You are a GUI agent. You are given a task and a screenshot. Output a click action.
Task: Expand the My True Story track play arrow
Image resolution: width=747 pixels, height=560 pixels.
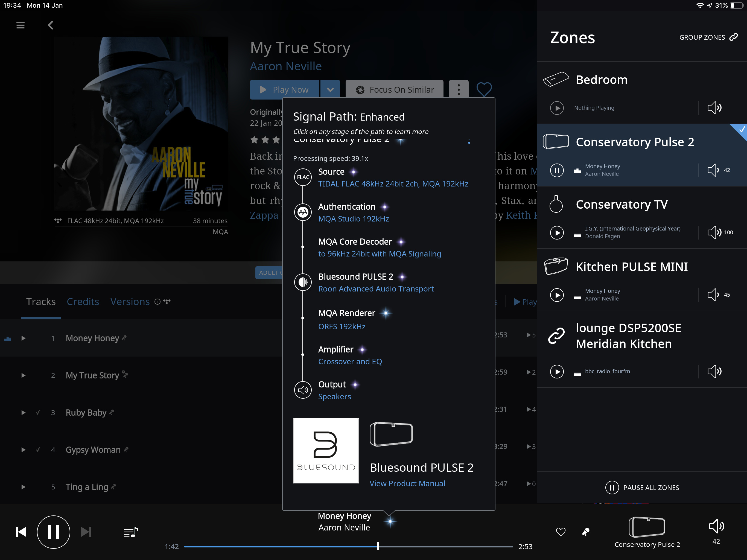point(23,375)
